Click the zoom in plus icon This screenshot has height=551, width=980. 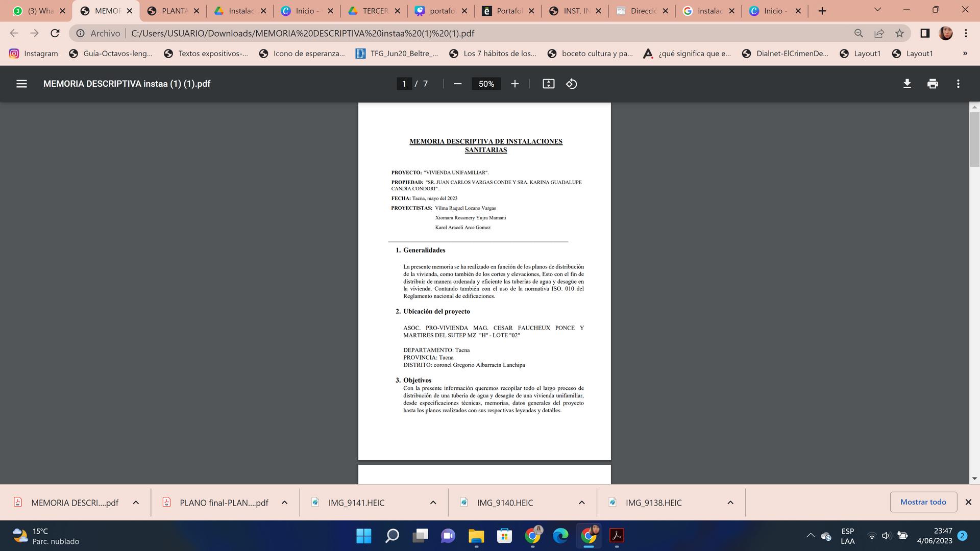tap(514, 84)
